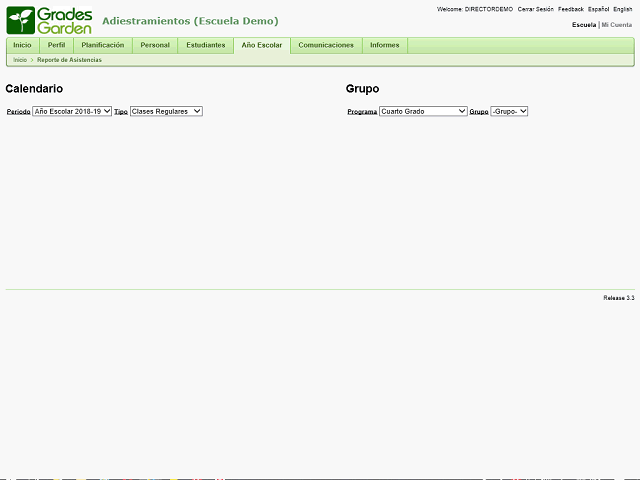
Task: Switch to the Perfil tab
Action: [56, 45]
